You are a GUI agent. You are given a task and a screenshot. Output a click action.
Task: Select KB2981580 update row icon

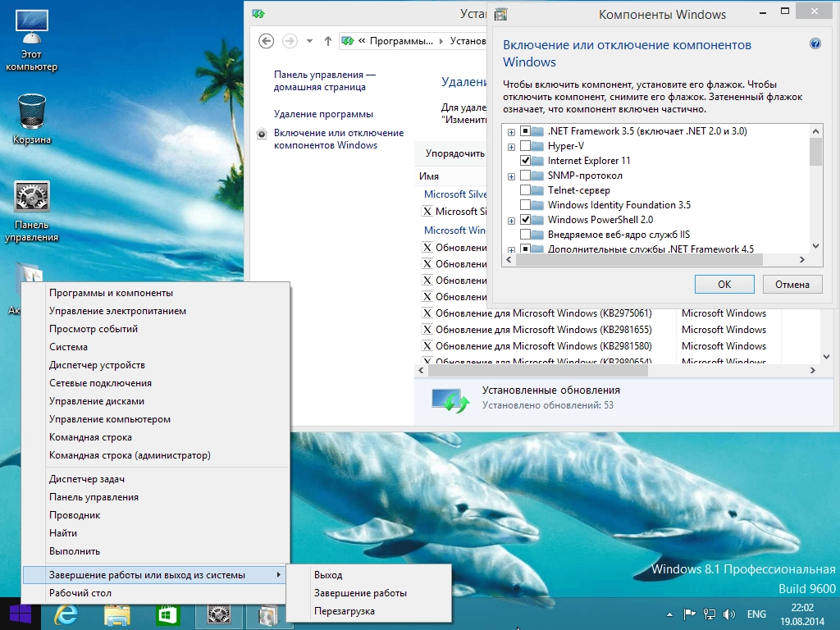(427, 346)
